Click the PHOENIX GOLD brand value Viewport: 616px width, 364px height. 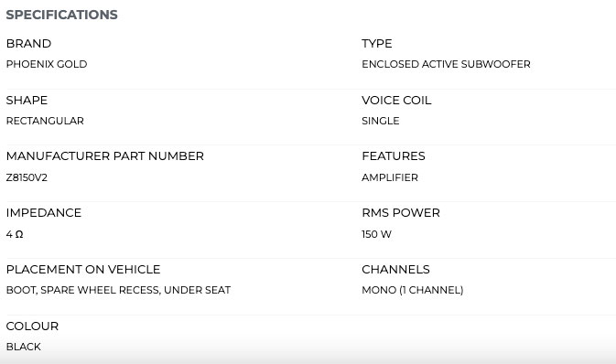(47, 64)
